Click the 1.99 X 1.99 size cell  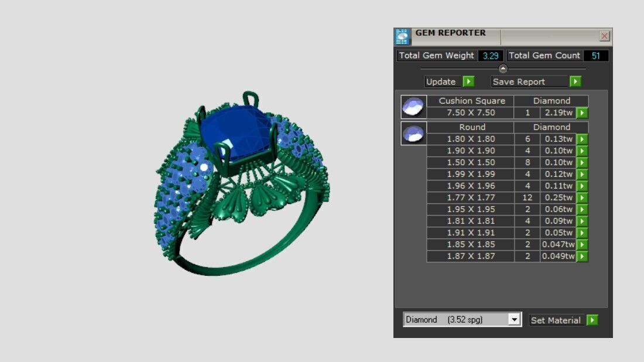[471, 174]
